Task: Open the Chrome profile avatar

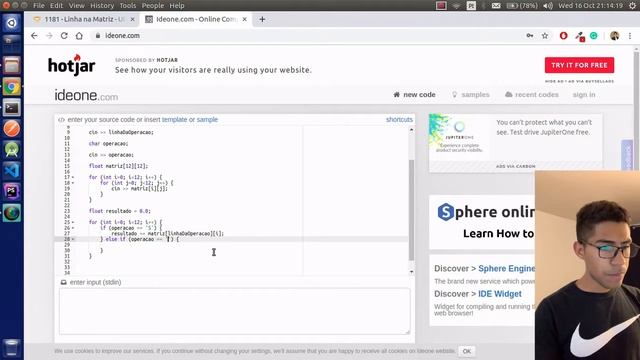Action: (x=615, y=36)
